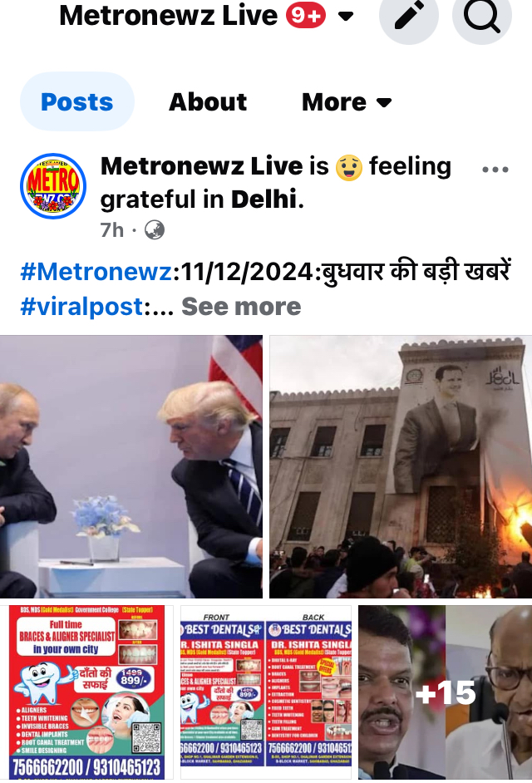
Task: Open the red dental braces ad image
Action: point(87,692)
